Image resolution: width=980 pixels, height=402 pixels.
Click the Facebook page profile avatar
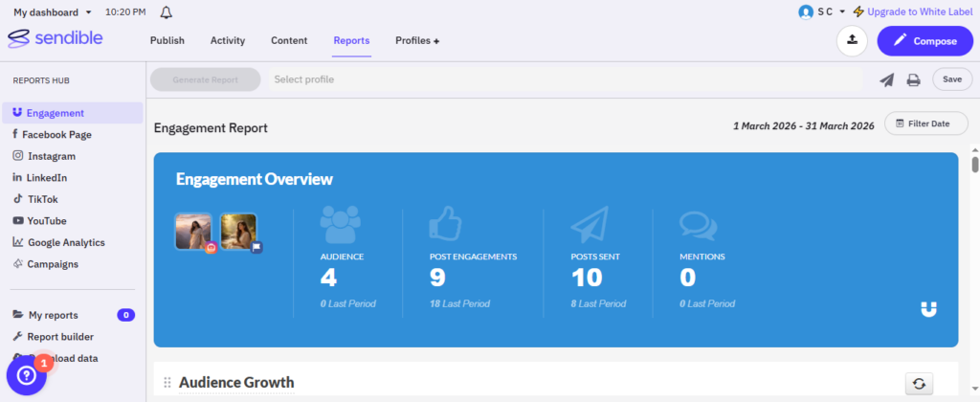238,232
